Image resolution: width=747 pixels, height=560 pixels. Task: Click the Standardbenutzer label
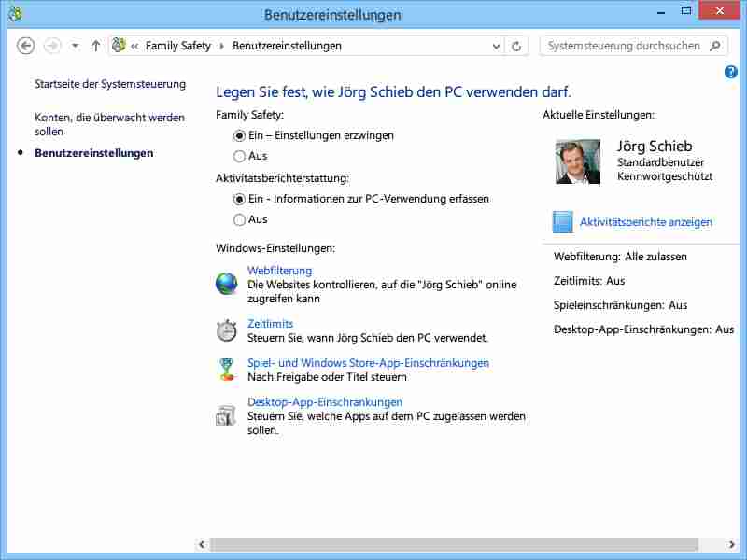click(660, 162)
